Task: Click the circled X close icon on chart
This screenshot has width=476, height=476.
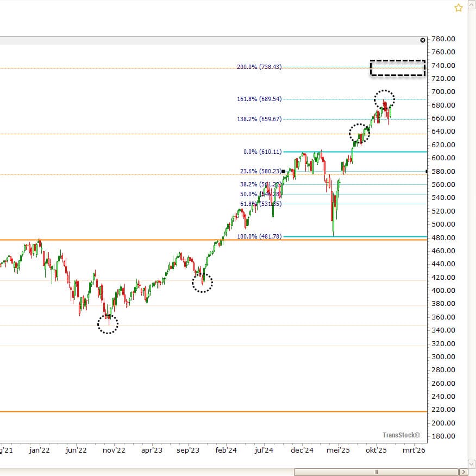Action: pos(423,40)
